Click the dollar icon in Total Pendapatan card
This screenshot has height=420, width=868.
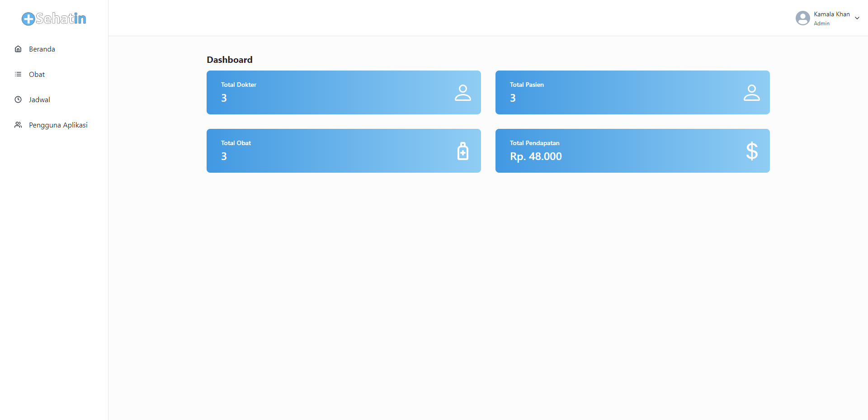point(752,151)
